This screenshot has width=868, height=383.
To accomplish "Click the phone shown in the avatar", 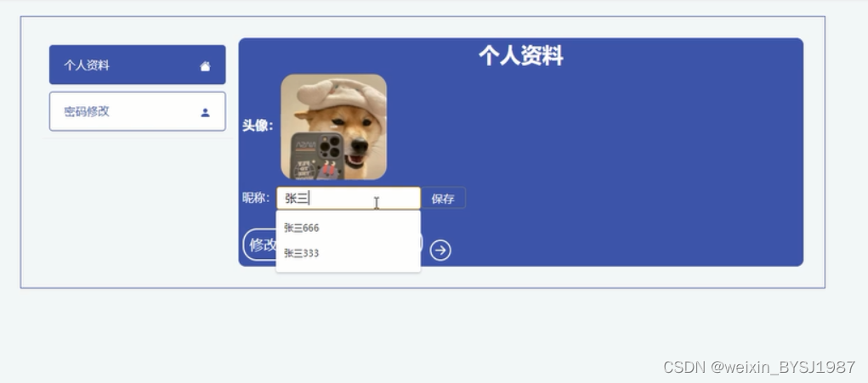I will tap(317, 156).
